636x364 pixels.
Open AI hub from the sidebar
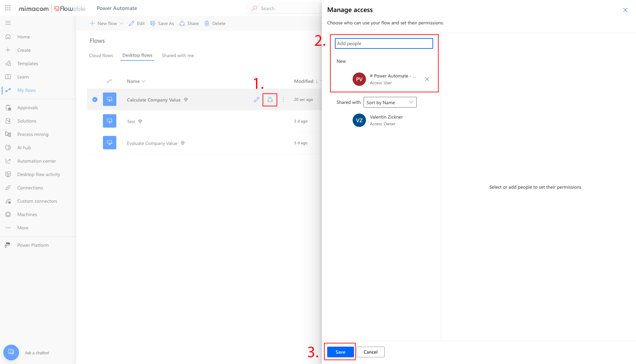coord(24,147)
